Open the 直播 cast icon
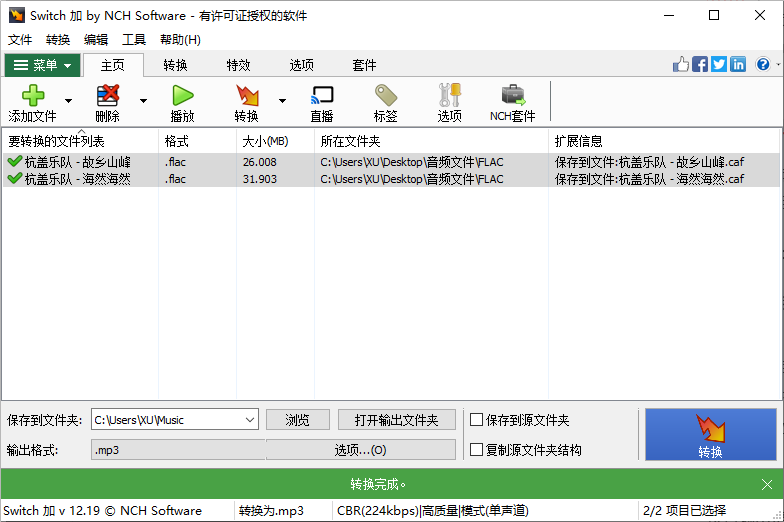This screenshot has width=784, height=522. [x=322, y=95]
